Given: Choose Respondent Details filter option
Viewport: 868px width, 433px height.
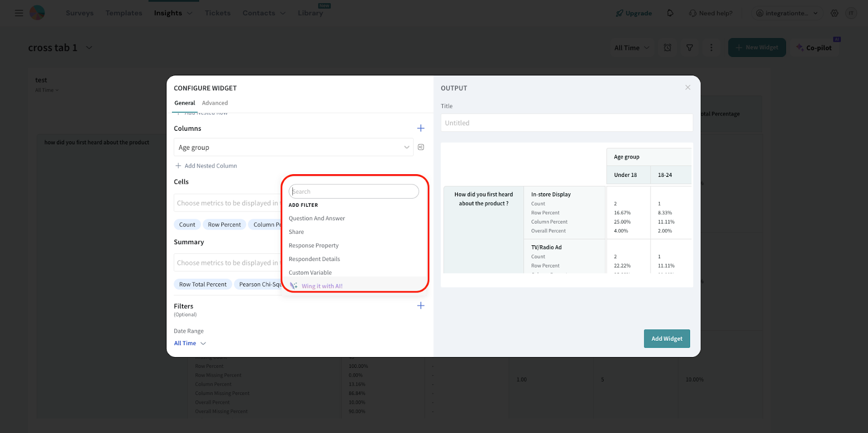Looking at the screenshot, I should point(314,259).
